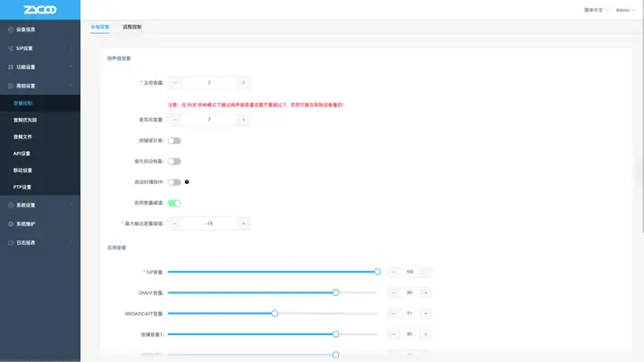Click the log report clock icon
Screen dimensions: 644x362
tap(11, 242)
